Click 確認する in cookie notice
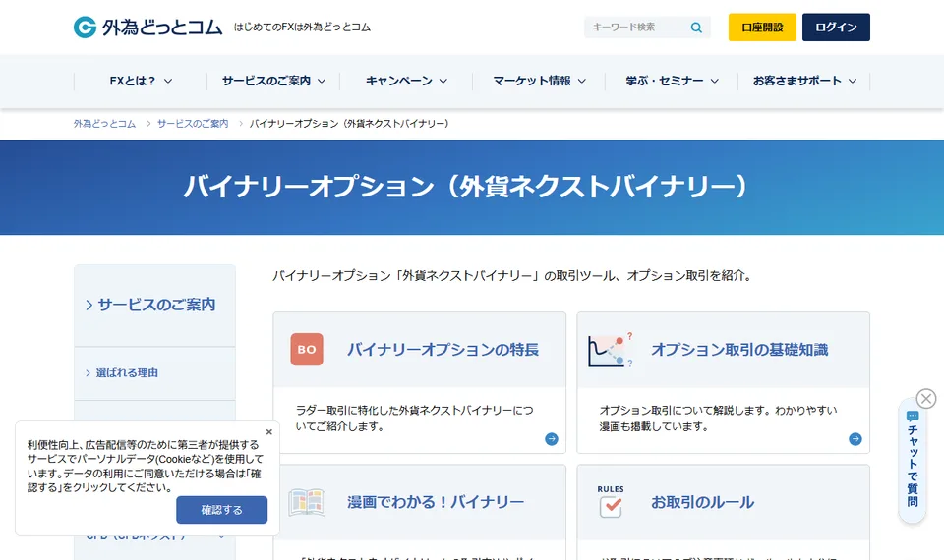944x560 pixels. point(221,510)
